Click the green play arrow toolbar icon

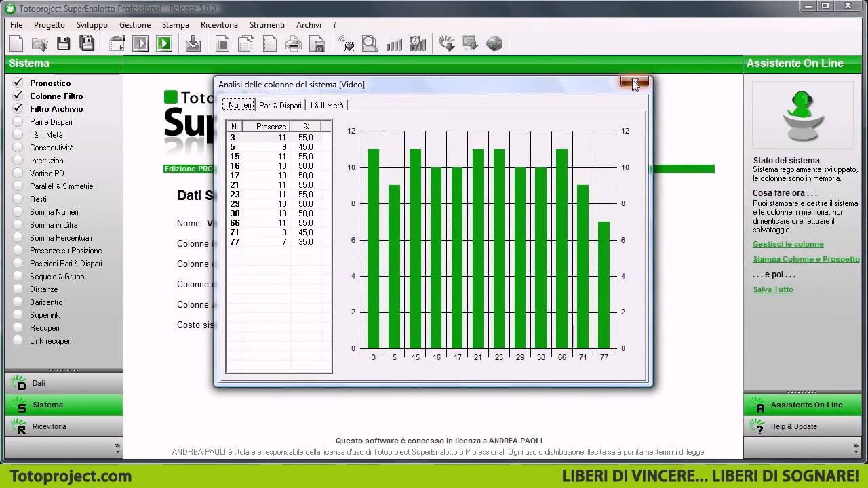click(x=164, y=44)
